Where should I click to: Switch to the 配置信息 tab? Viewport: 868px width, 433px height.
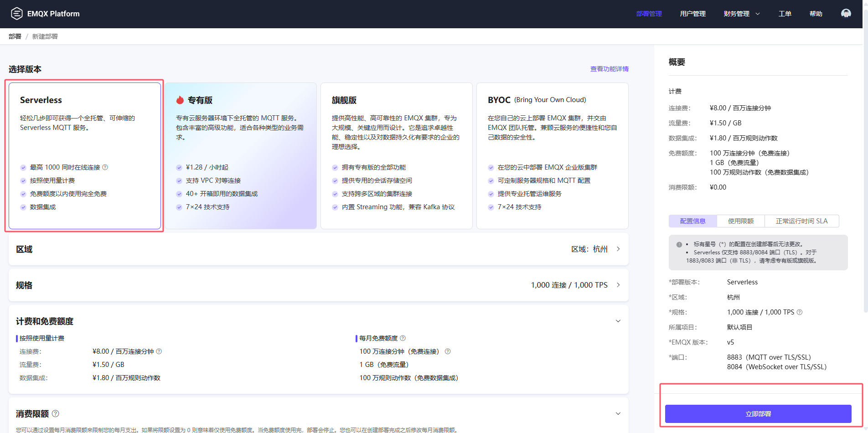tap(692, 221)
